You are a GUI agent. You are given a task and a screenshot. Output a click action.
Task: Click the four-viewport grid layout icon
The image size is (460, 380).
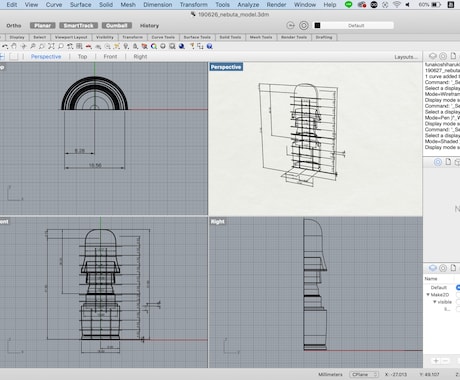[x=79, y=46]
